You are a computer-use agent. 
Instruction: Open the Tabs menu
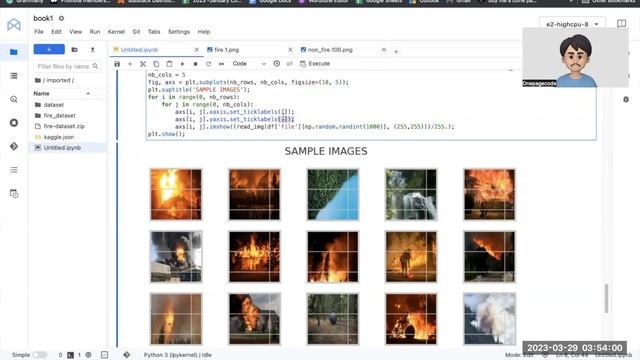point(154,31)
